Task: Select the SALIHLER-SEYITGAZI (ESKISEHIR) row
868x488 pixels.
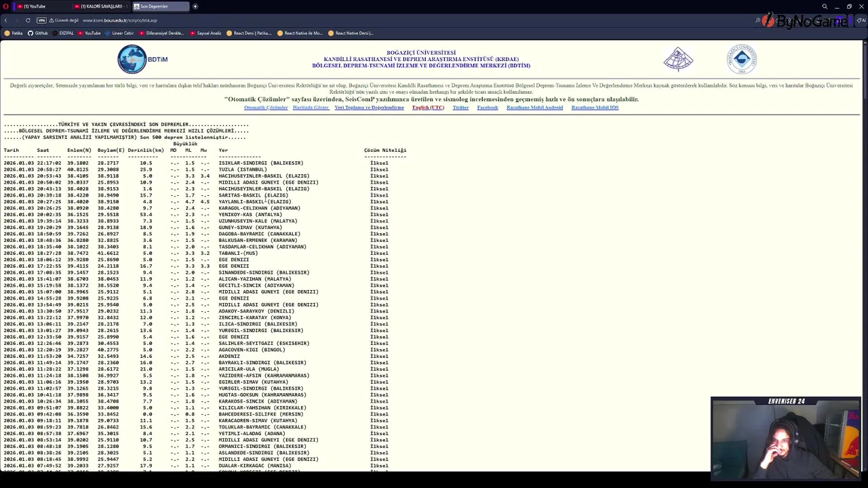Action: [196, 344]
